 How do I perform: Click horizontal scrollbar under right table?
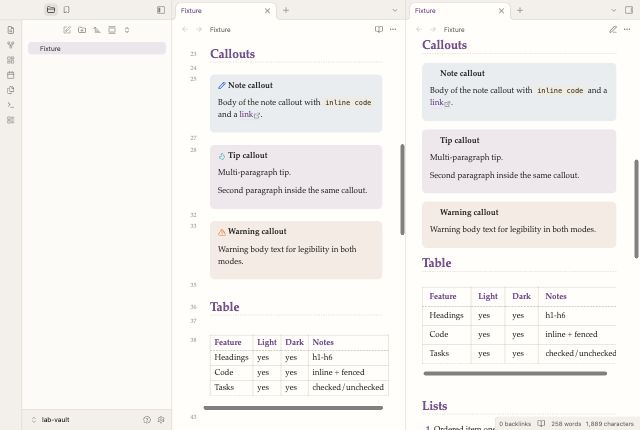coord(515,373)
